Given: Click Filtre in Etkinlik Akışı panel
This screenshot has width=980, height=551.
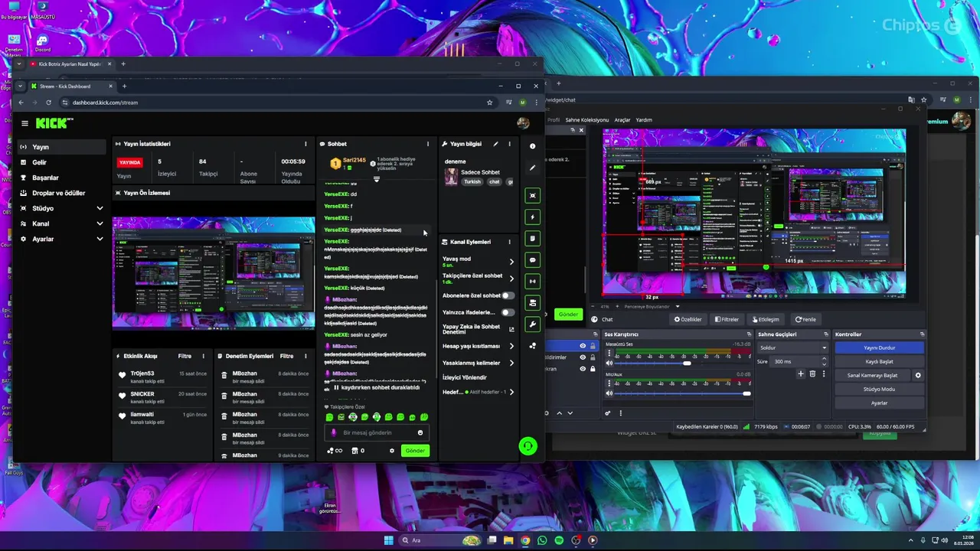Looking at the screenshot, I should click(x=185, y=356).
